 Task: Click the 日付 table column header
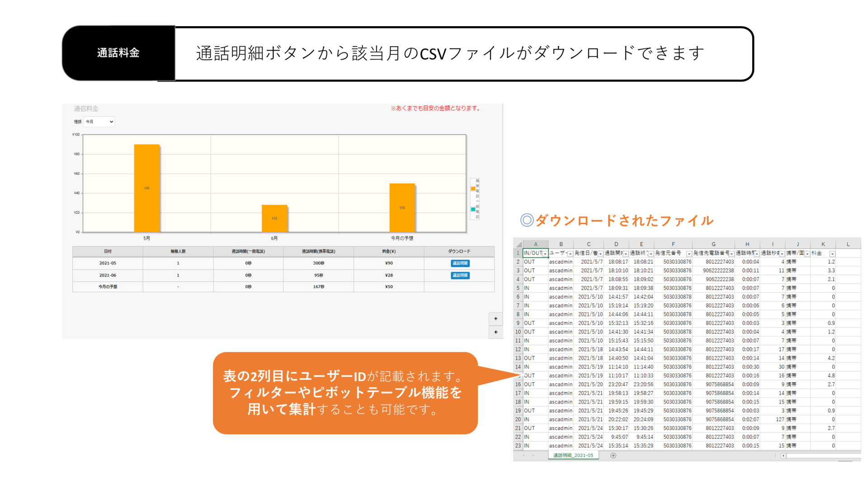[108, 251]
